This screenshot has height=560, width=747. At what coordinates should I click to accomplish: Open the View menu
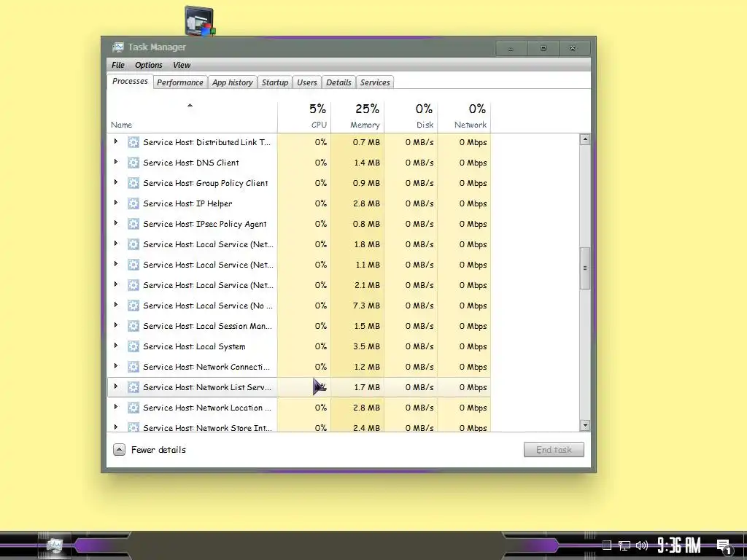click(x=182, y=65)
